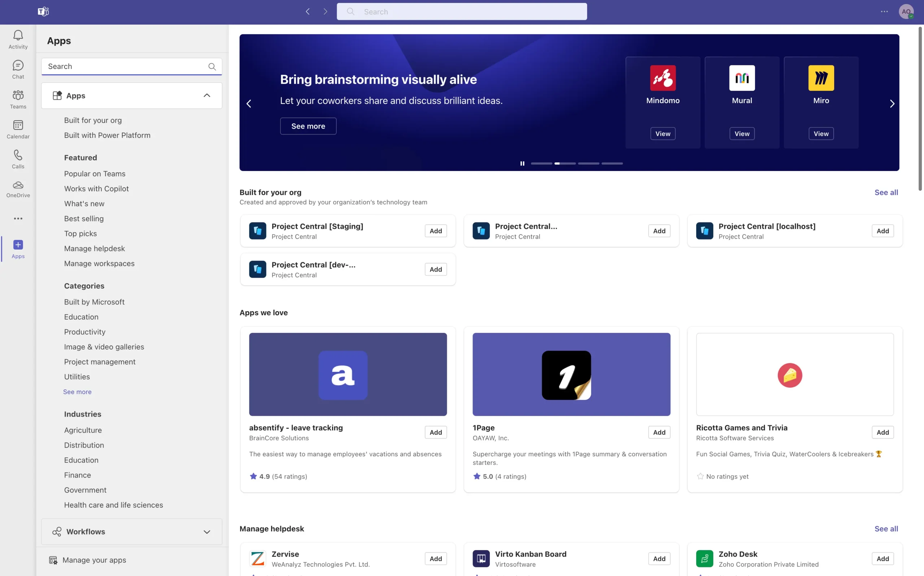Select Project management category
This screenshot has height=576, width=924.
(x=100, y=361)
